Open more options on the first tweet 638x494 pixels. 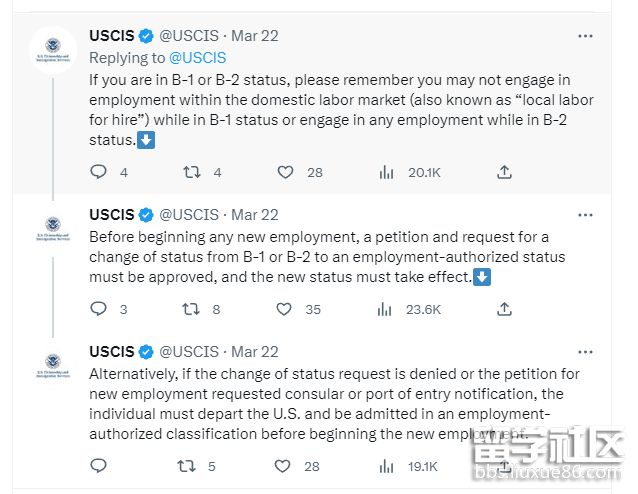pyautogui.click(x=585, y=36)
